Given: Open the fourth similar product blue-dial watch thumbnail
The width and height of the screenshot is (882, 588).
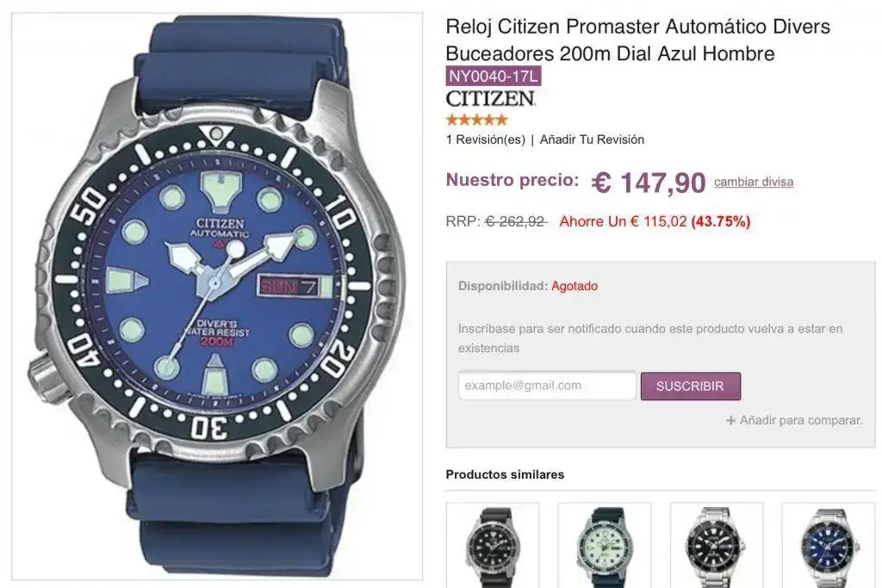Looking at the screenshot, I should [829, 545].
